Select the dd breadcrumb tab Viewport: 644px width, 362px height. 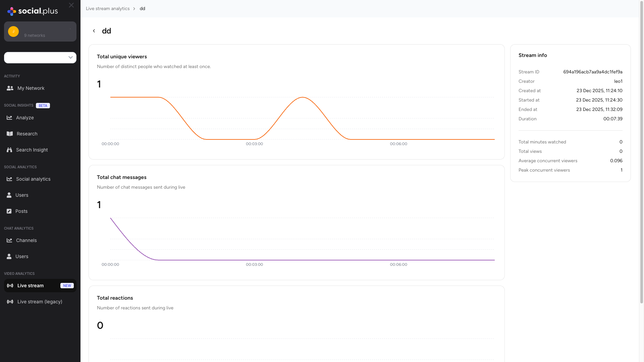tap(142, 8)
